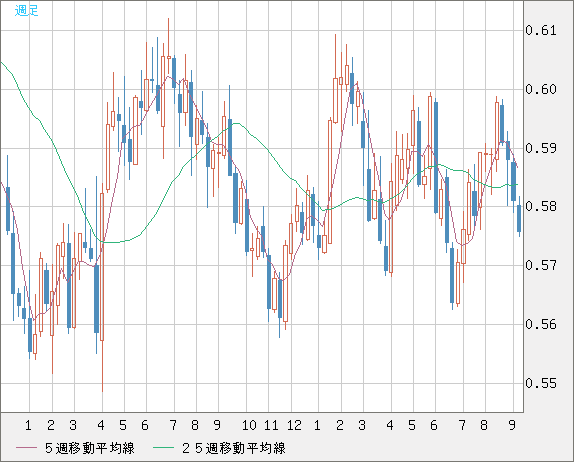The height and width of the screenshot is (462, 574).
Task: Click the 0.59 price axis label
Action: click(541, 148)
